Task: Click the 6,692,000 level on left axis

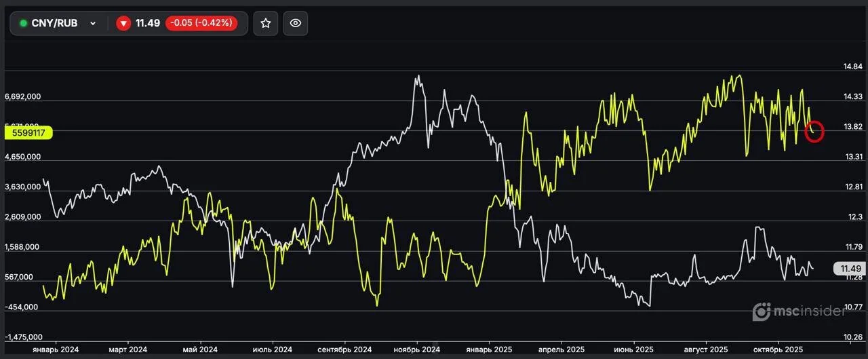Action: (x=22, y=96)
